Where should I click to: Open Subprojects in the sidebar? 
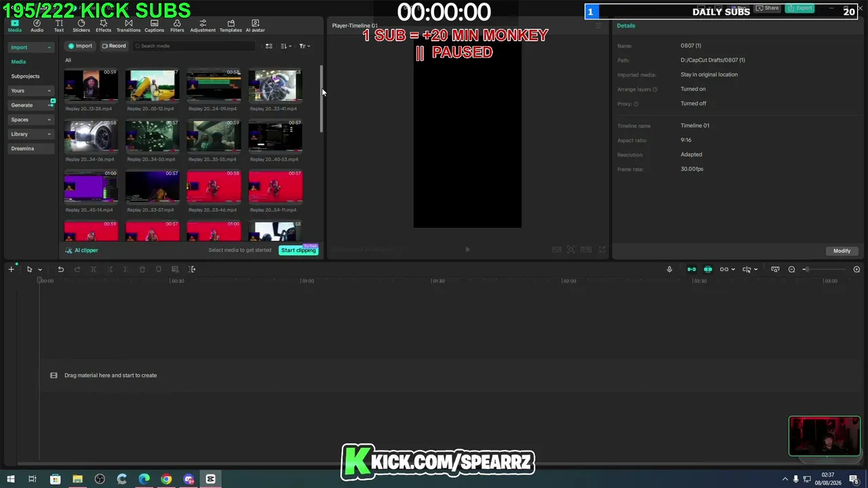(x=25, y=76)
